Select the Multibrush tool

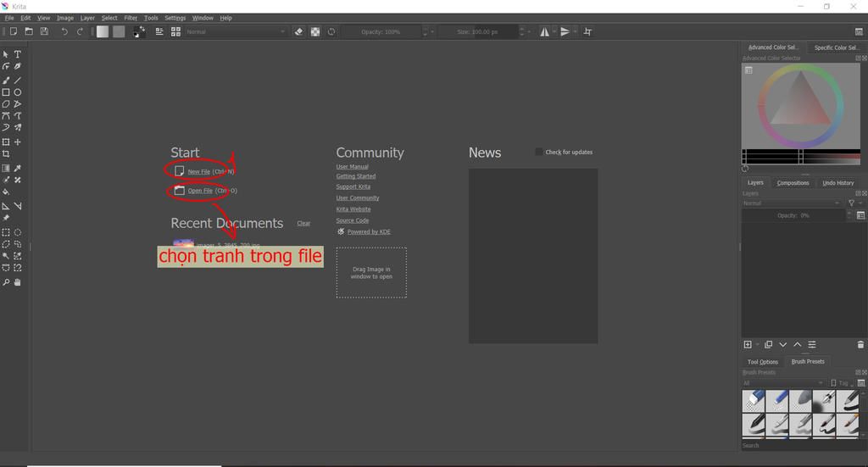pyautogui.click(x=18, y=127)
